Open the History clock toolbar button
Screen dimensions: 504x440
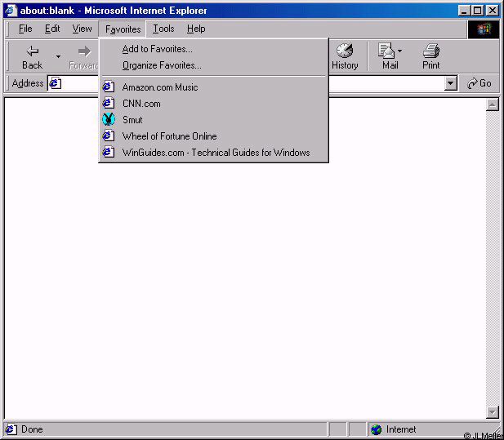click(x=345, y=56)
